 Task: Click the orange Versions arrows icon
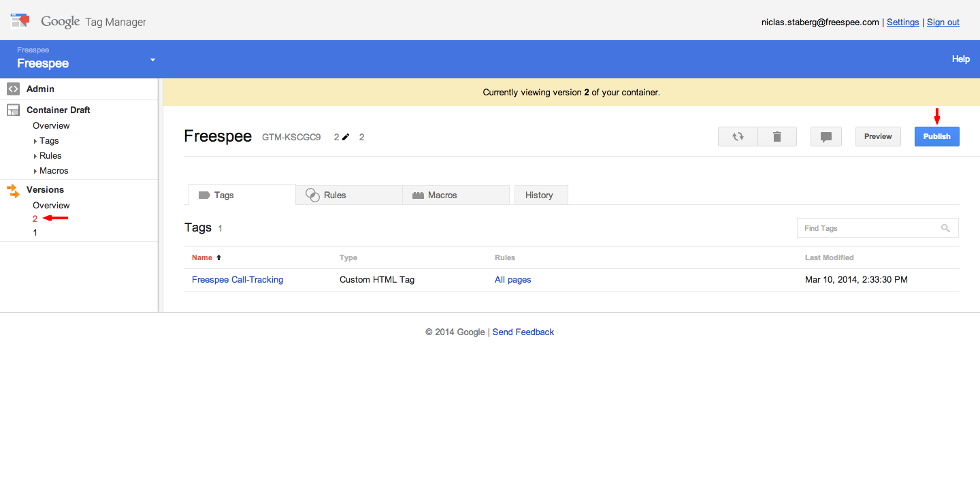13,190
